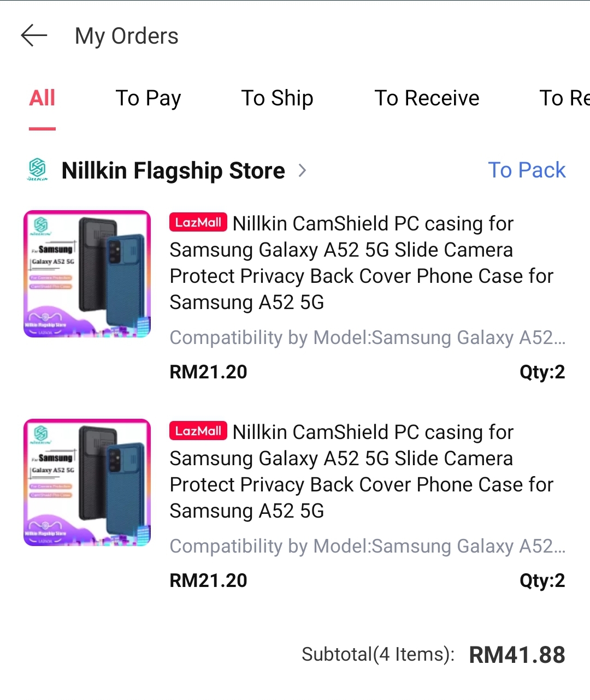This screenshot has height=700, width=590.
Task: Tap the first item's Compatibility by Model text
Action: (x=367, y=338)
